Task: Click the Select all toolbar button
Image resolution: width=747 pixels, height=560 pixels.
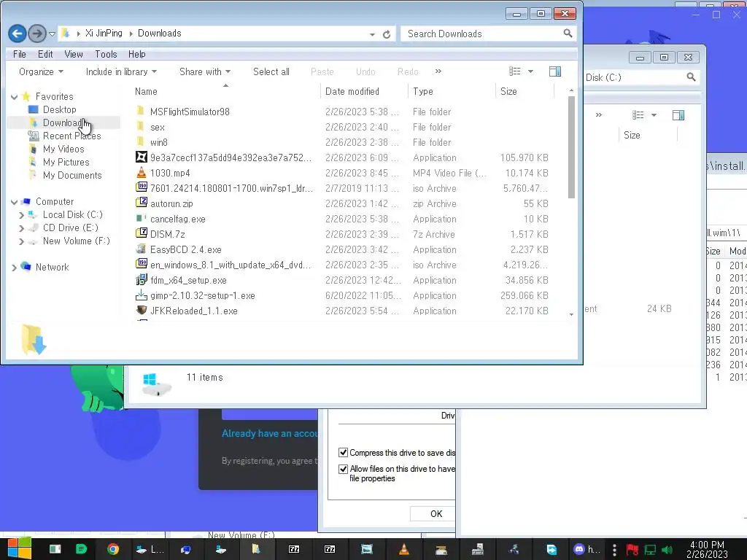Action: (271, 72)
